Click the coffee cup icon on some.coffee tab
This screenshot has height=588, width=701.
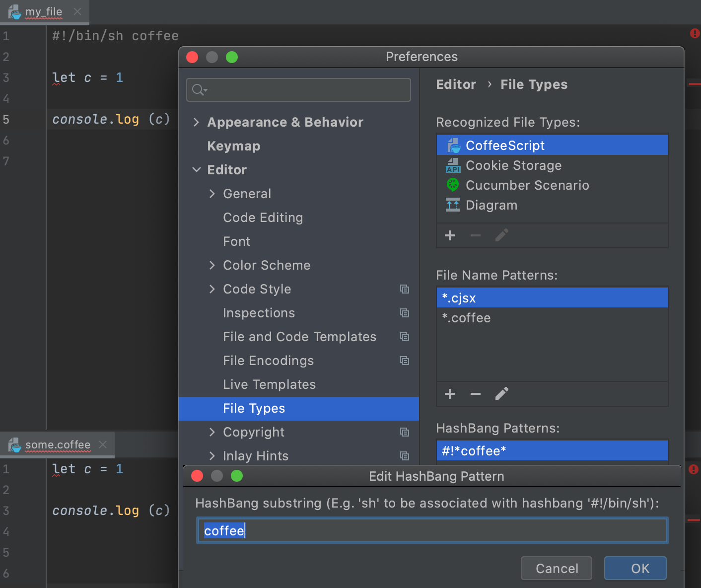click(15, 445)
